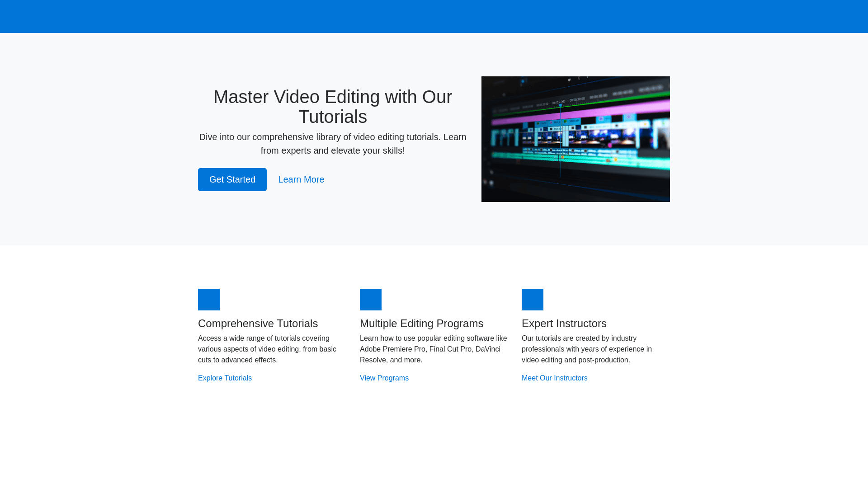This screenshot has width=868, height=488.
Task: Click the 'Our tutorials are created by' description
Action: tap(586, 349)
